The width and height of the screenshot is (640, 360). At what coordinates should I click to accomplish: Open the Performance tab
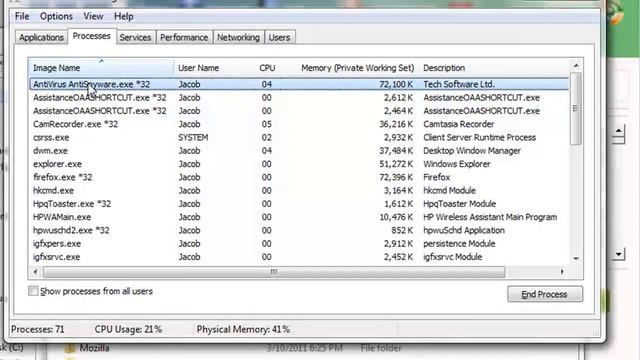(x=184, y=38)
